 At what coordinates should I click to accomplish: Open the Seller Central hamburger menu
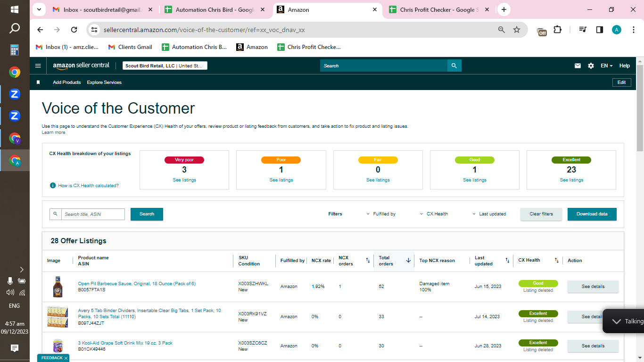(x=38, y=66)
